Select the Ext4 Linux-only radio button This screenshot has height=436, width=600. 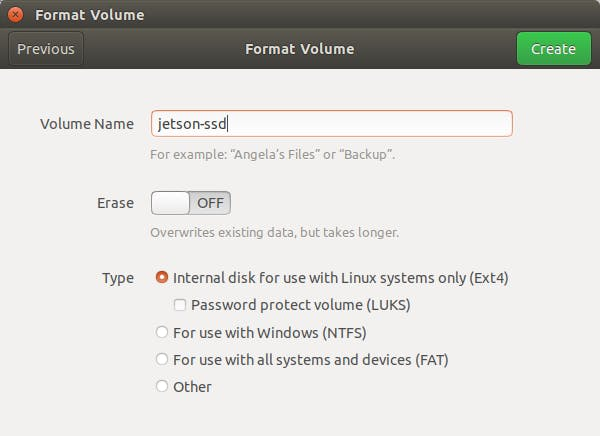(162, 278)
